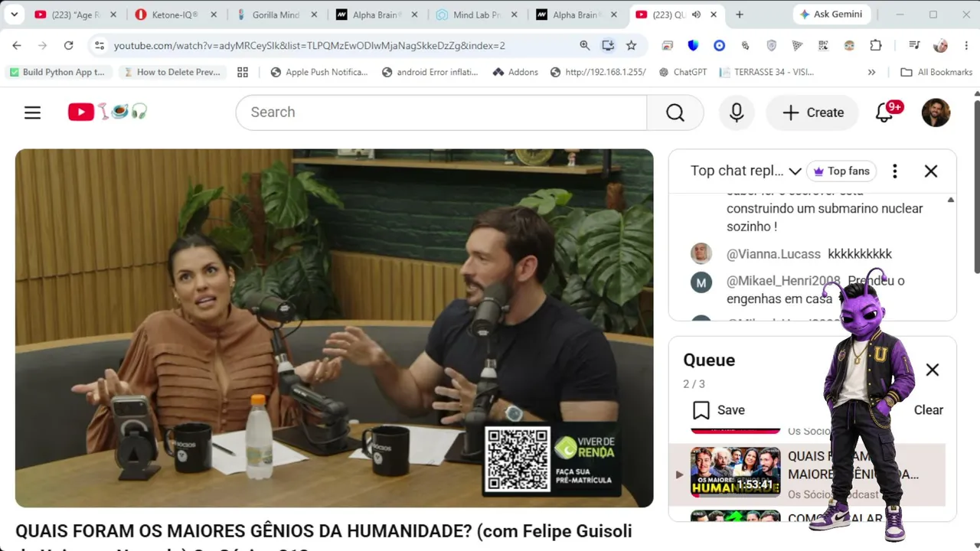
Task: Open the Extensions puzzle-piece menu
Action: click(876, 46)
